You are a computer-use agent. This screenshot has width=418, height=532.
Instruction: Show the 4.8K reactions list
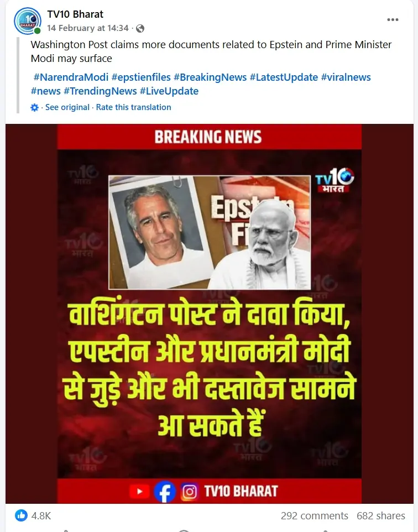pyautogui.click(x=41, y=516)
